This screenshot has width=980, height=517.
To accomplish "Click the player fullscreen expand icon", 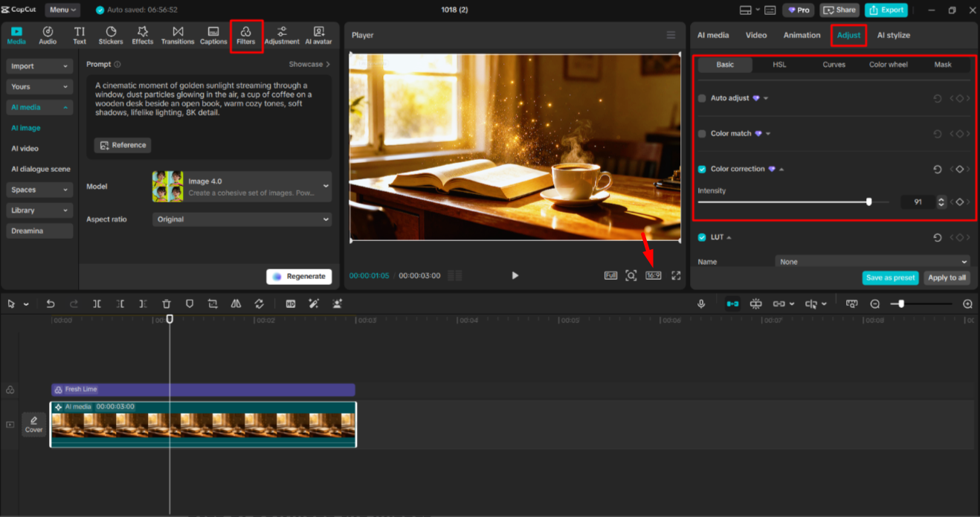I will tap(676, 275).
